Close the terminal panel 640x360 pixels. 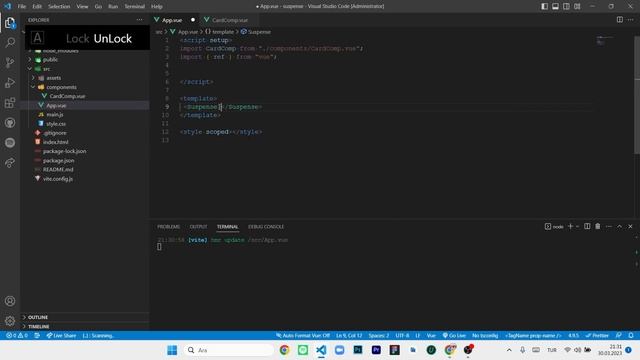(630, 226)
